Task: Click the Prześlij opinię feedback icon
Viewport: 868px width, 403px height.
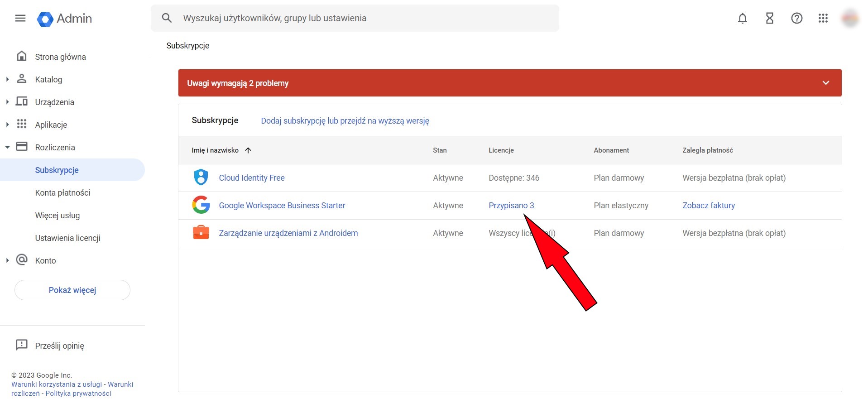Action: tap(22, 345)
